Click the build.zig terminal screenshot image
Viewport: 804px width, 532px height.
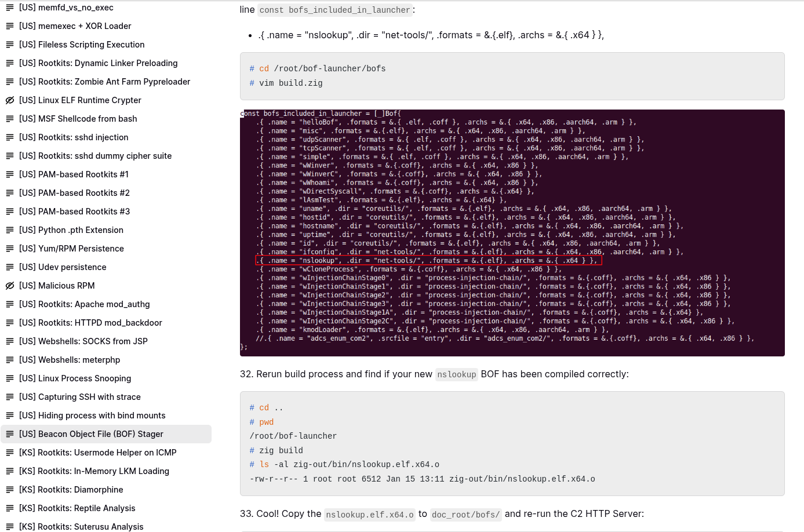(x=512, y=233)
